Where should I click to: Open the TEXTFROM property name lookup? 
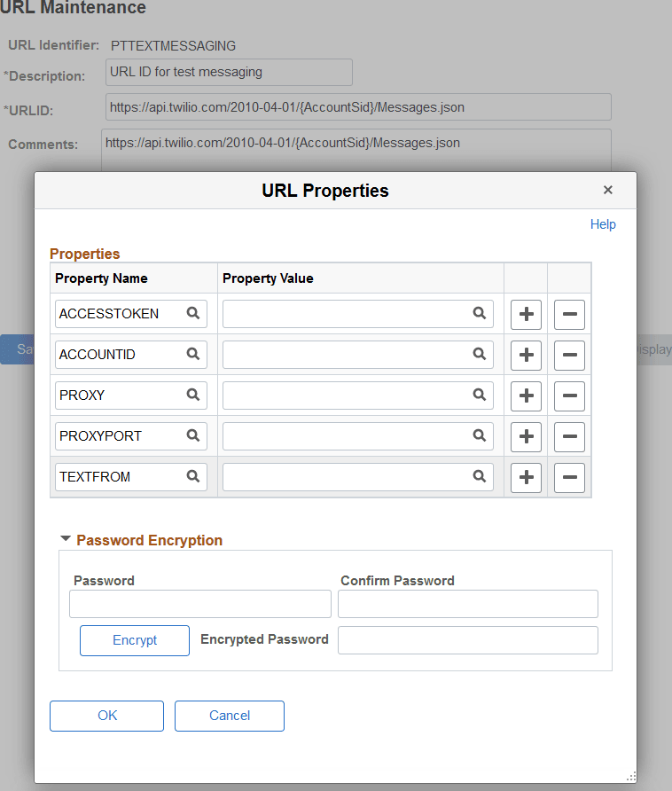pyautogui.click(x=193, y=477)
